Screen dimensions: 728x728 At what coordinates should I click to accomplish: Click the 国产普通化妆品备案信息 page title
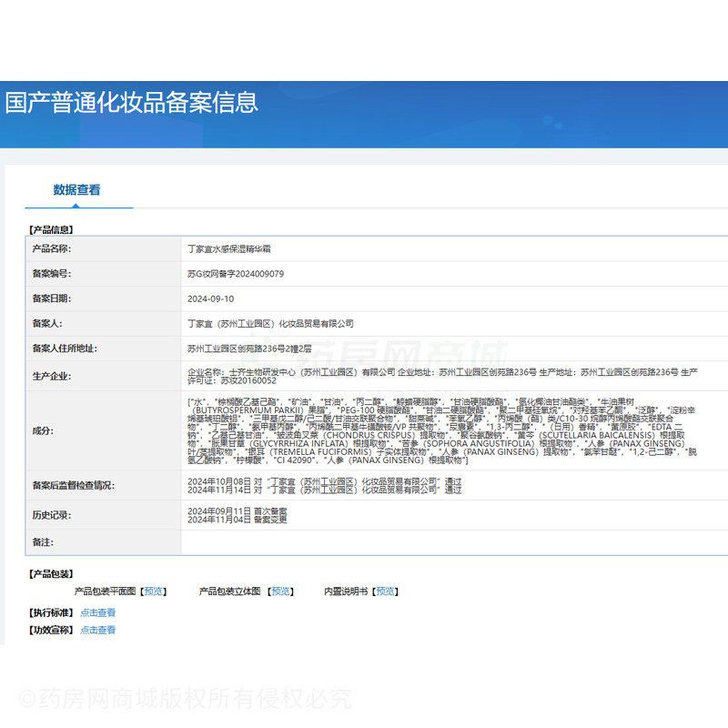pyautogui.click(x=131, y=103)
